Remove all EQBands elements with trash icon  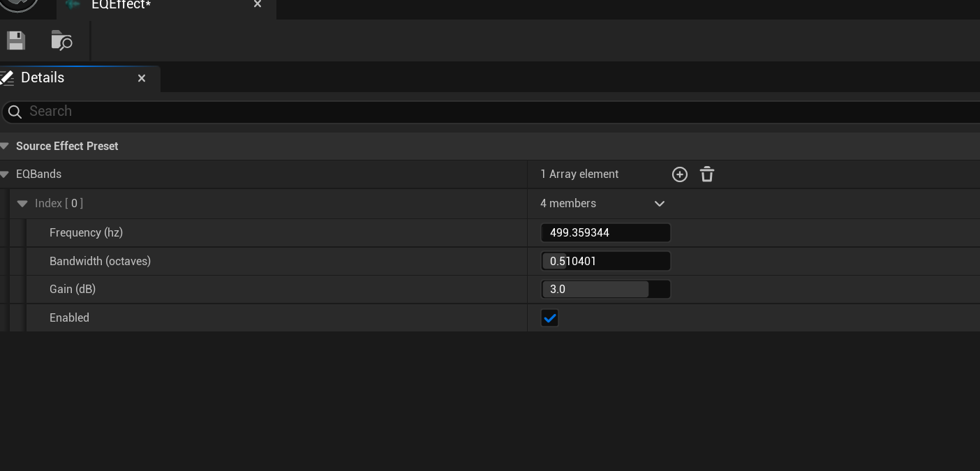pos(706,174)
